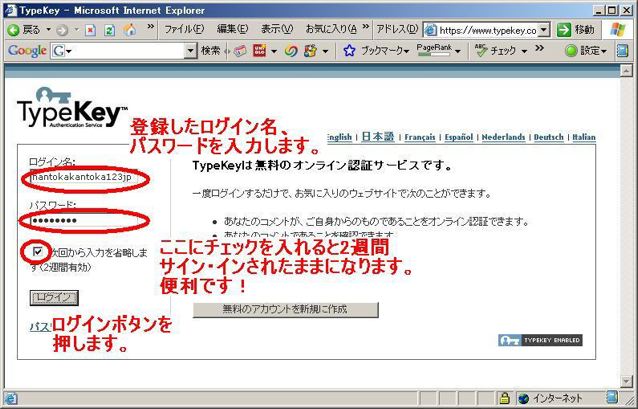Click the TypeKey logo

72,107
